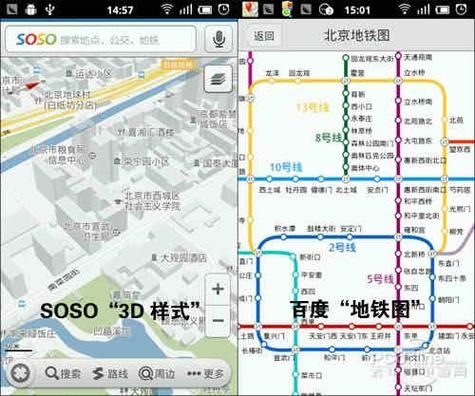Tap the bus stop icon near 运达小区
The width and height of the screenshot is (475, 396).
141,74
